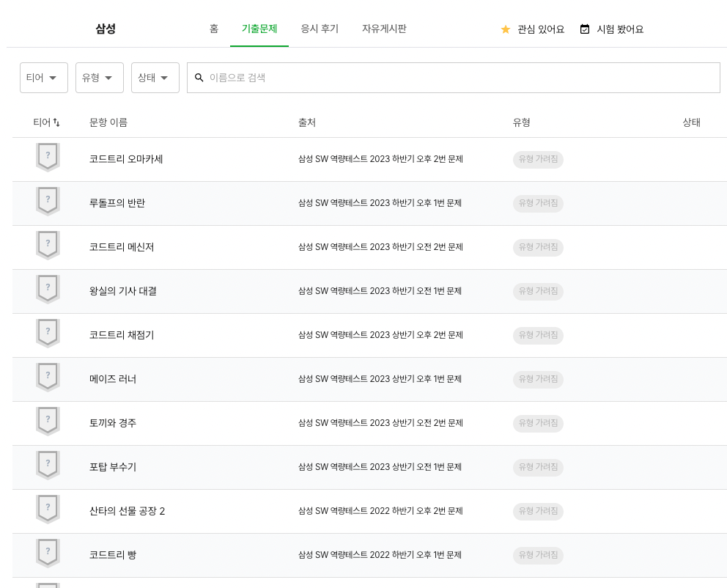This screenshot has height=588, width=727.
Task: Click the tier shield icon for 코드트리 오마카세
Action: point(48,158)
